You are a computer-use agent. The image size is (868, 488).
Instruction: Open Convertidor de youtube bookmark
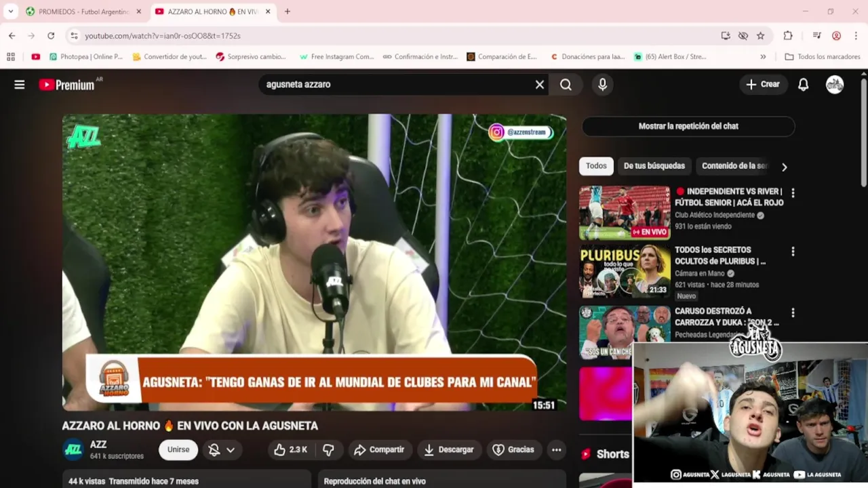point(170,57)
